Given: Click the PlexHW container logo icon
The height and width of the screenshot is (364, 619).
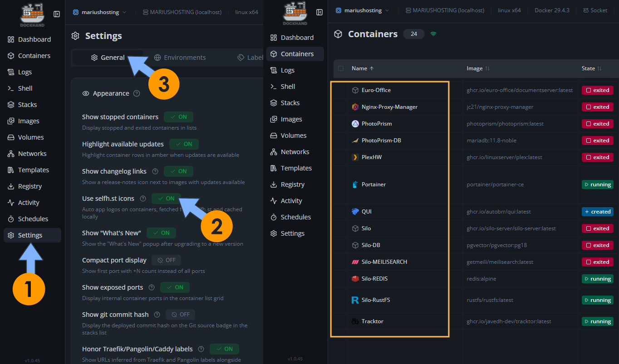Looking at the screenshot, I should pos(355,157).
